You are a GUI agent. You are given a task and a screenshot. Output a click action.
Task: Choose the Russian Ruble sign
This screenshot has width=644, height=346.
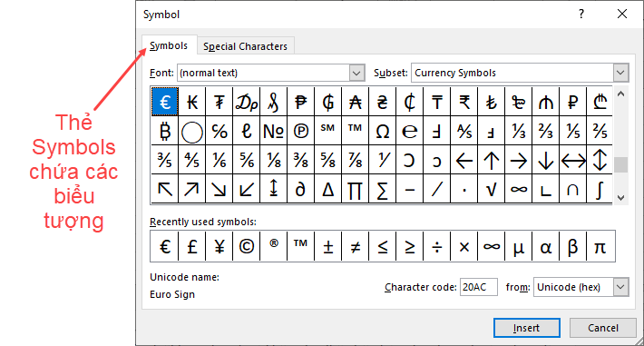pos(573,101)
